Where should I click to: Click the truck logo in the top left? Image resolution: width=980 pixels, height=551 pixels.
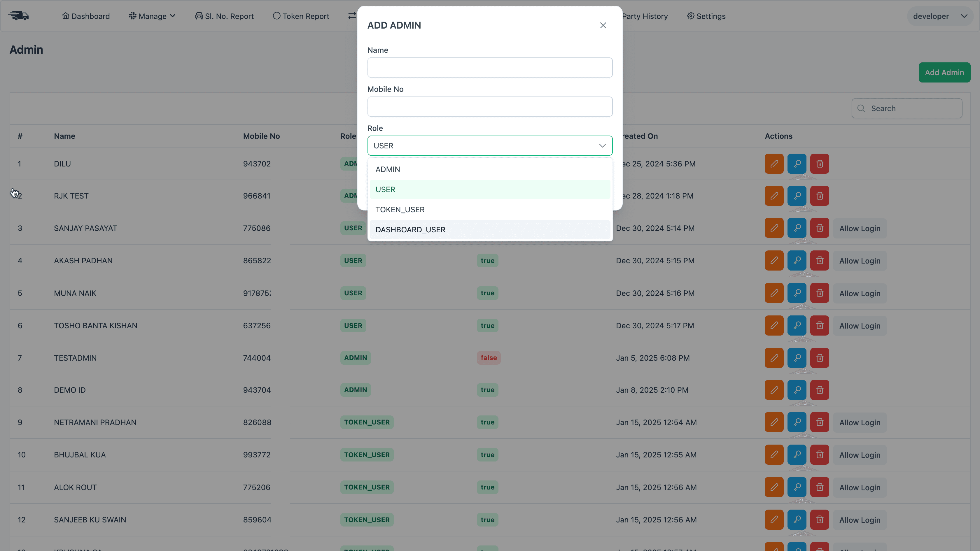pyautogui.click(x=19, y=15)
